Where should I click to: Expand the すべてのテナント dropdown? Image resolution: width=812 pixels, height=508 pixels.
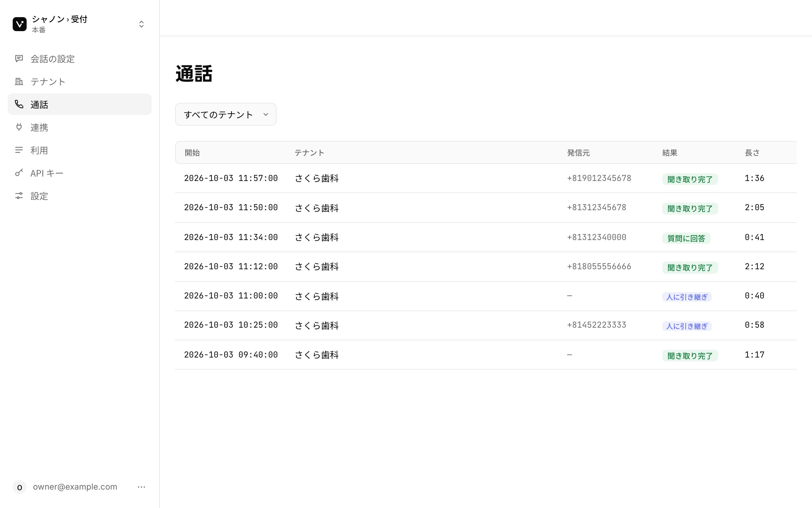226,115
